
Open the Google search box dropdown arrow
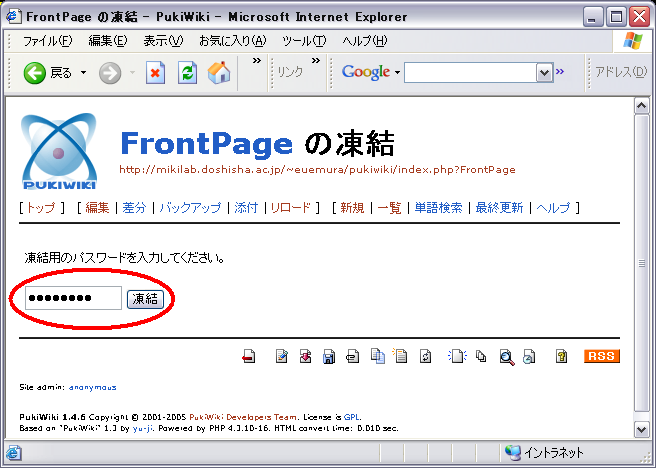coord(544,73)
